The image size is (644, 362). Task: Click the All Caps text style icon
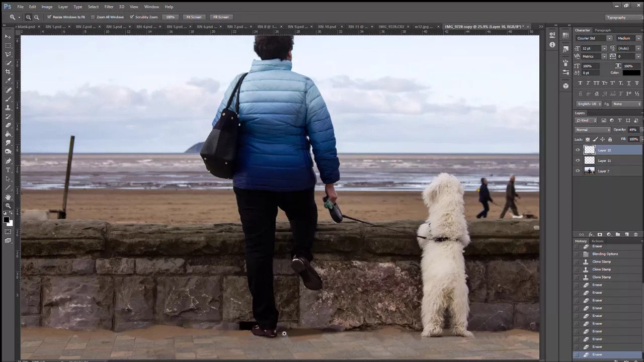[x=596, y=83]
